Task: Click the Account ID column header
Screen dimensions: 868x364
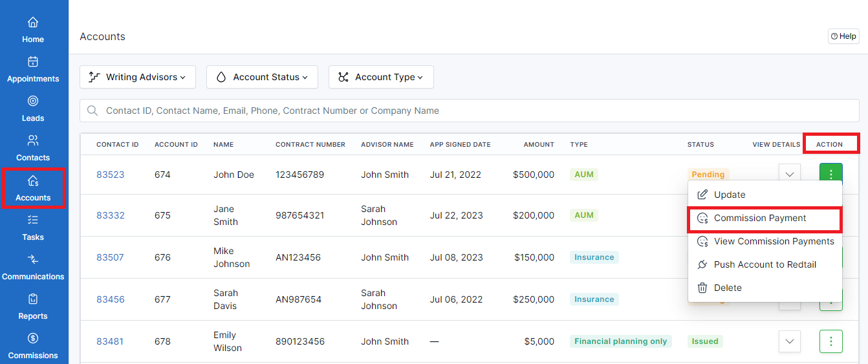Action: (x=176, y=144)
